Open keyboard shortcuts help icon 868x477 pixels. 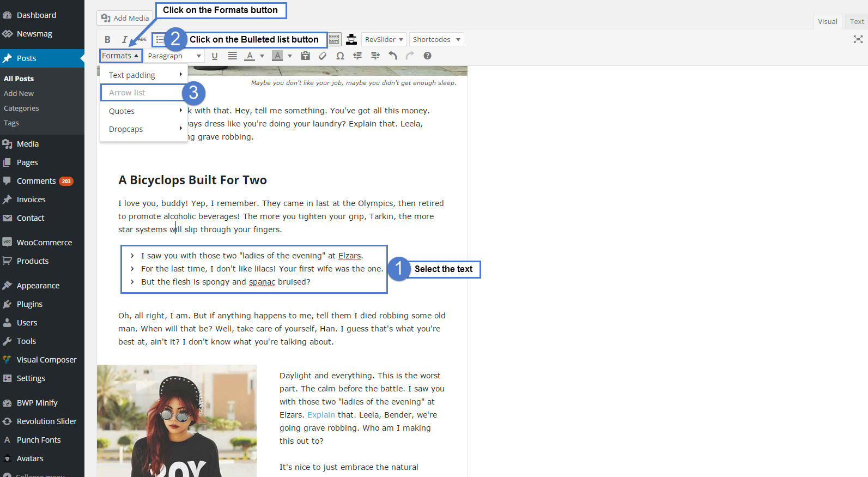coord(427,56)
